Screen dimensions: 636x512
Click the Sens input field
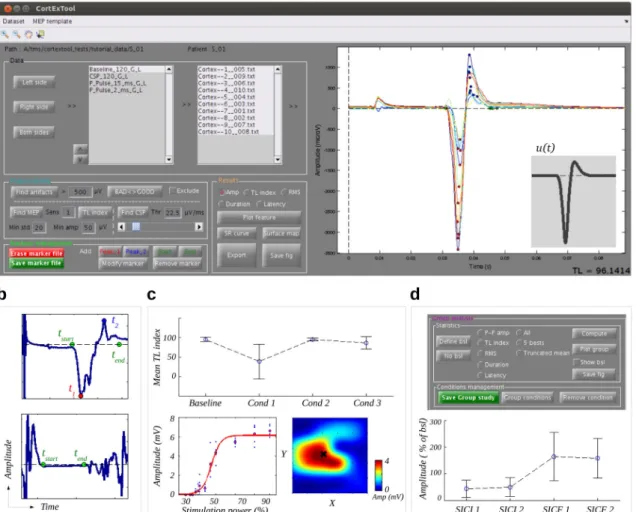coord(69,213)
